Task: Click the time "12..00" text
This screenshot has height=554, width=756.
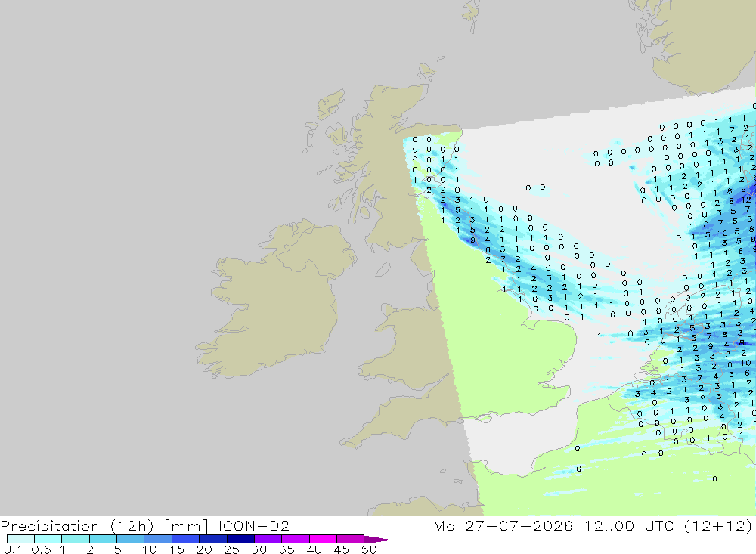Action: pyautogui.click(x=609, y=525)
